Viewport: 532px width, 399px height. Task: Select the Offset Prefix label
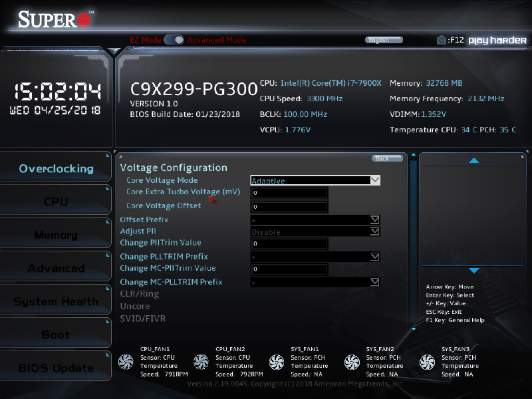pos(144,219)
